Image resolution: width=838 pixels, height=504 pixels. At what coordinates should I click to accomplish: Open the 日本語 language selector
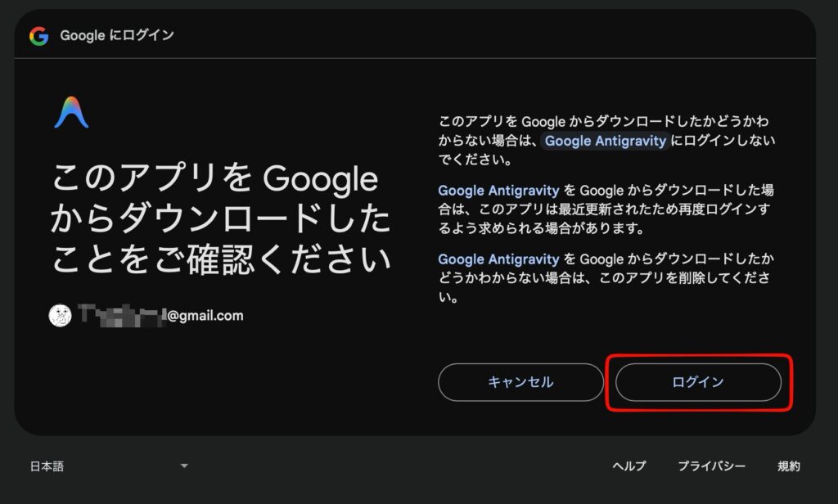[x=47, y=466]
